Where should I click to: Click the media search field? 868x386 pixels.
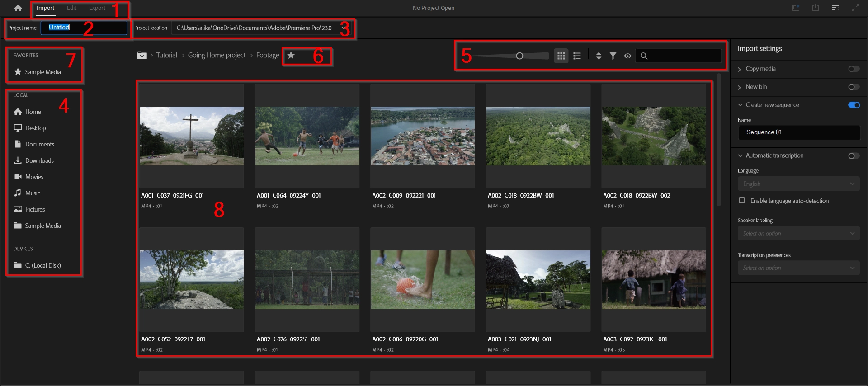[678, 56]
